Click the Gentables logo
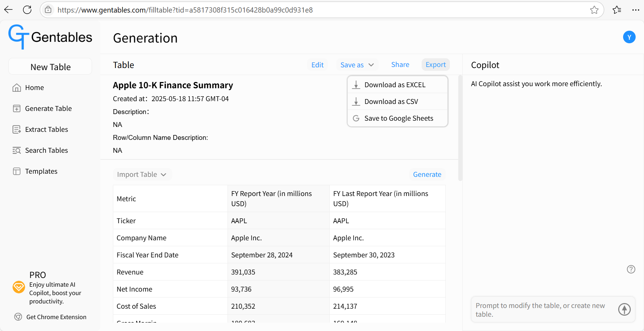Viewport: 644px width, 331px height. (51, 37)
